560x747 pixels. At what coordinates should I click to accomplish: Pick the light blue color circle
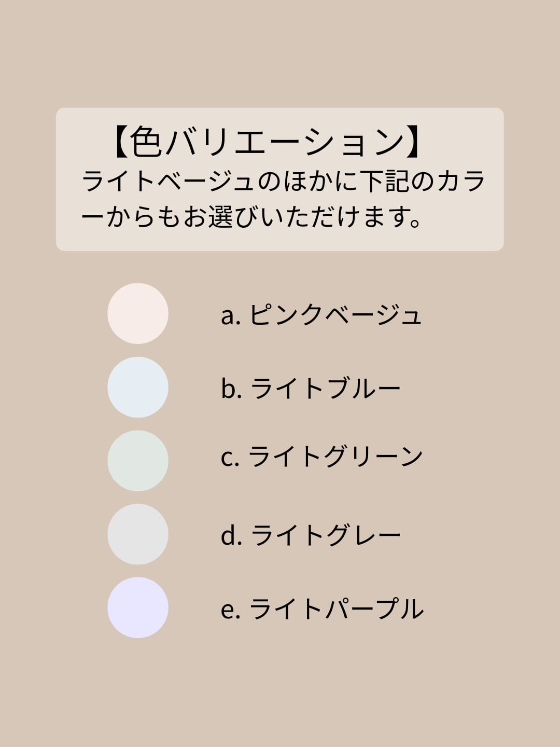coord(138,387)
